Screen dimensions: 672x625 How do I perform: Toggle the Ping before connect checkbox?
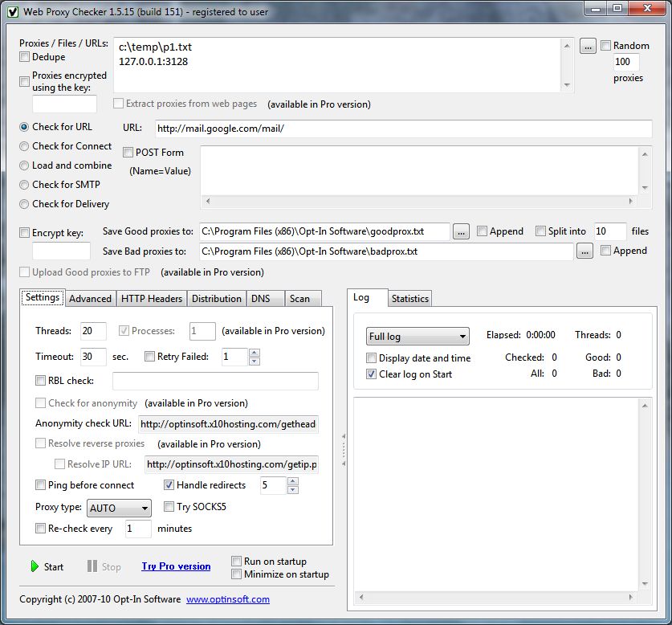41,485
